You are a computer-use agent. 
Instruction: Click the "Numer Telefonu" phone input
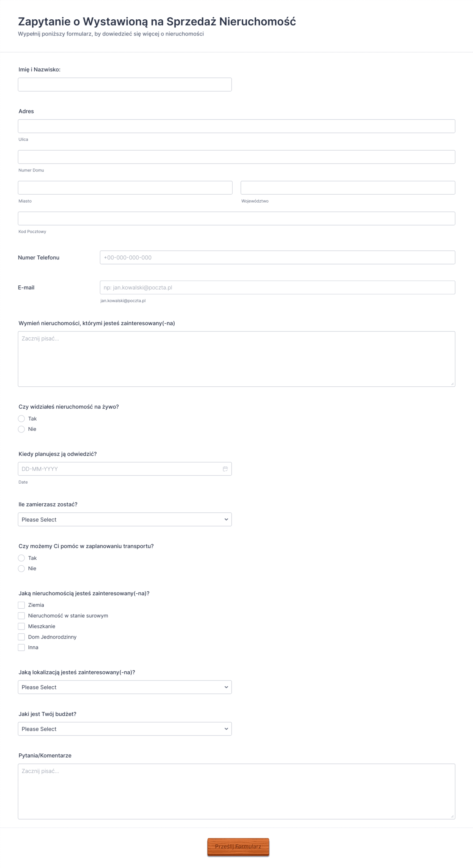(277, 257)
